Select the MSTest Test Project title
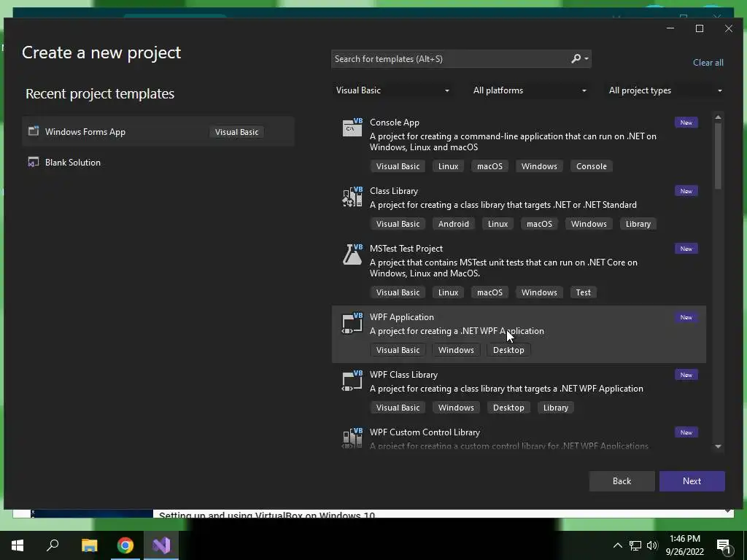Image resolution: width=747 pixels, height=560 pixels. [406, 249]
